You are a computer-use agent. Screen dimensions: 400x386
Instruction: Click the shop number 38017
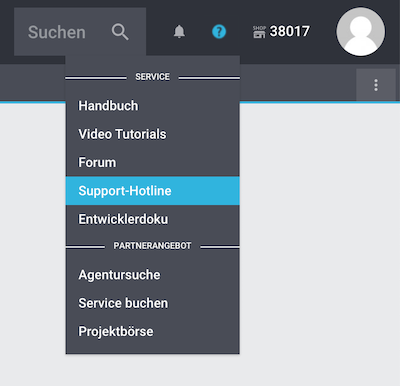click(x=290, y=31)
